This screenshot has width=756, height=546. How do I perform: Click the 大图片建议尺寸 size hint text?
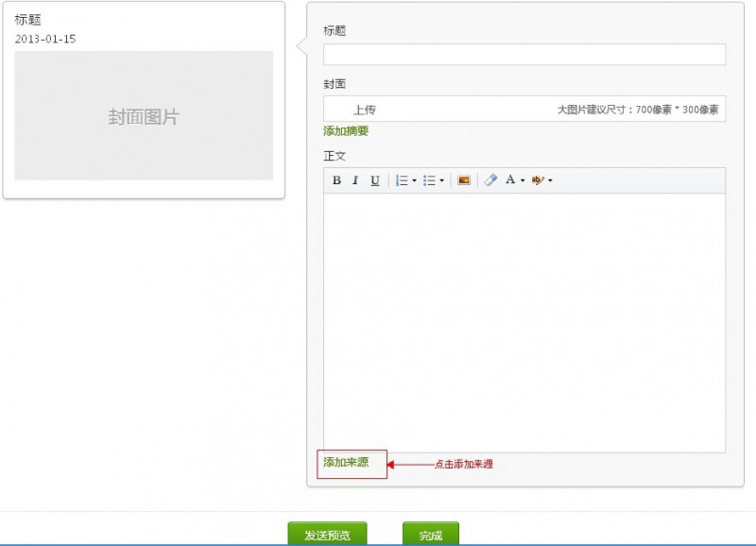638,110
